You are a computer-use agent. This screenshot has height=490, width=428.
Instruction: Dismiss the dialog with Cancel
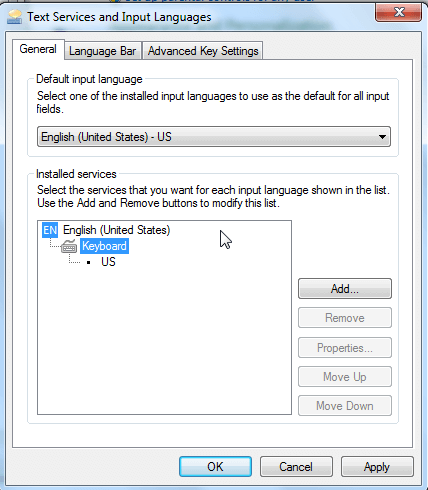click(296, 467)
